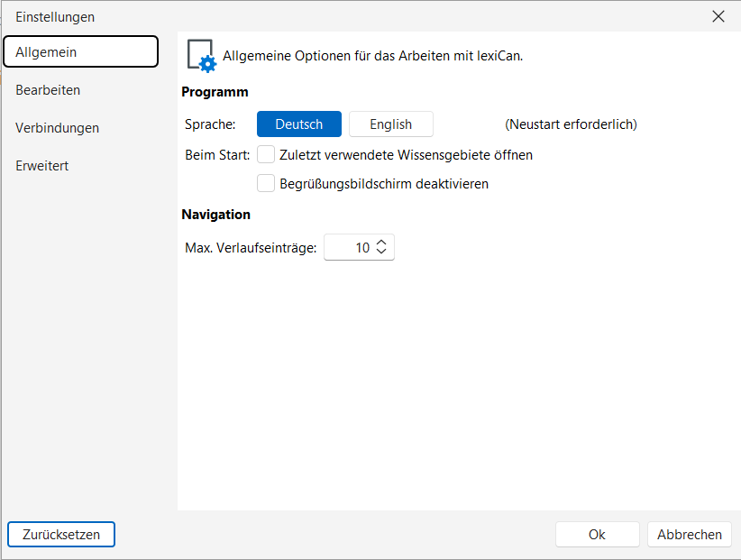Screen dimensions: 741x560
Task: Click the 'Programm' section heading
Action: 215,92
